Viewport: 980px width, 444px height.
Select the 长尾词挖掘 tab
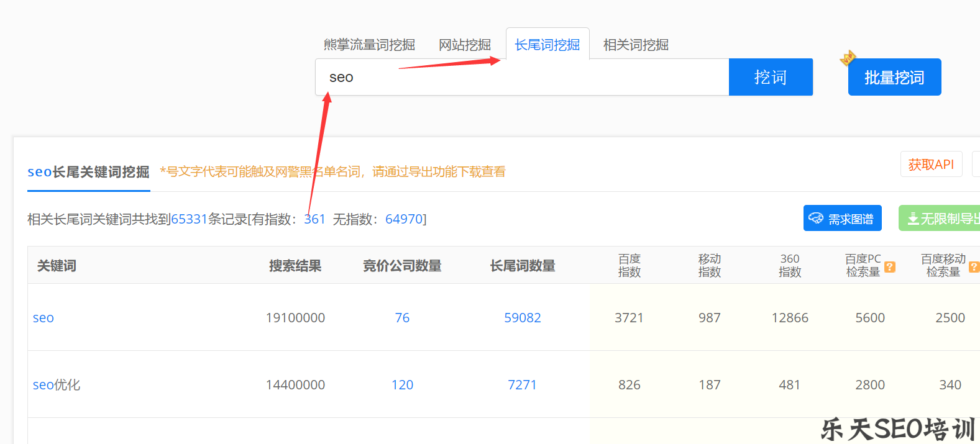547,45
